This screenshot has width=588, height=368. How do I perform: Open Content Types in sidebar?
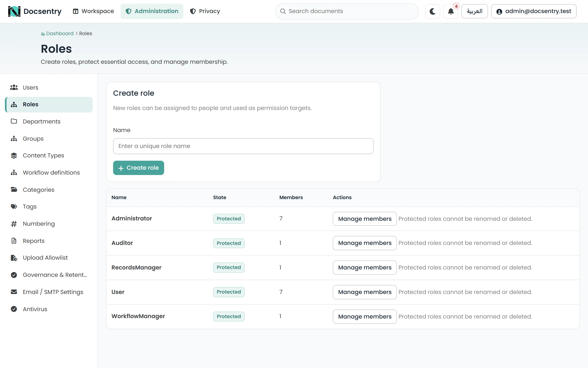[49, 156]
